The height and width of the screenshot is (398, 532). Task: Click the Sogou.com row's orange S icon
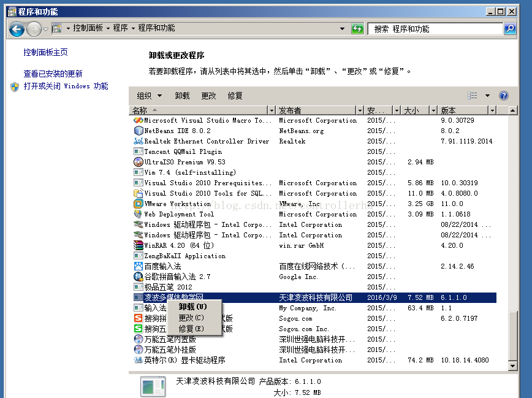pyautogui.click(x=139, y=318)
